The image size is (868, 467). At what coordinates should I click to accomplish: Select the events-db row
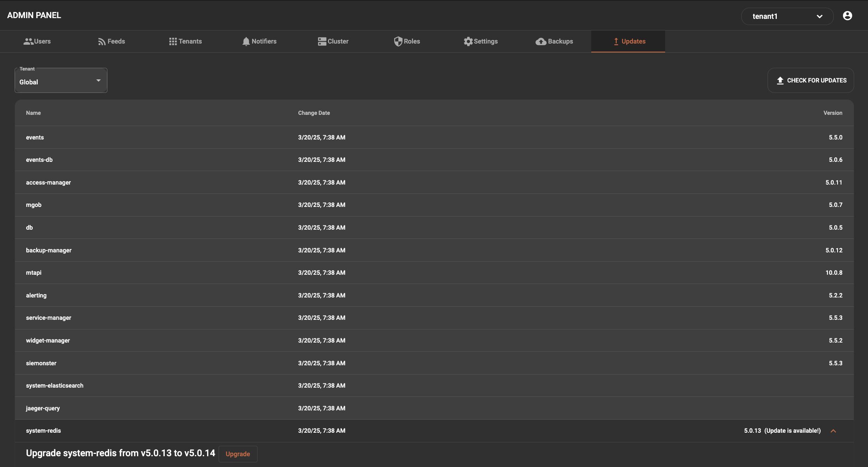pyautogui.click(x=39, y=160)
